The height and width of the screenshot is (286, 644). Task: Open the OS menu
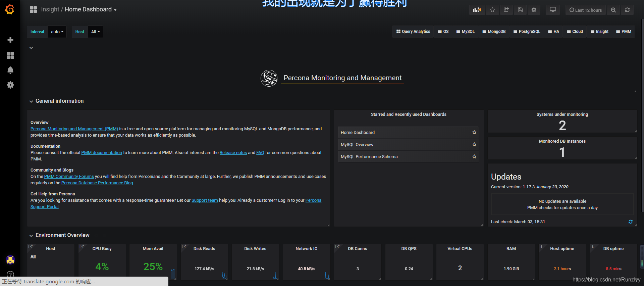point(443,32)
